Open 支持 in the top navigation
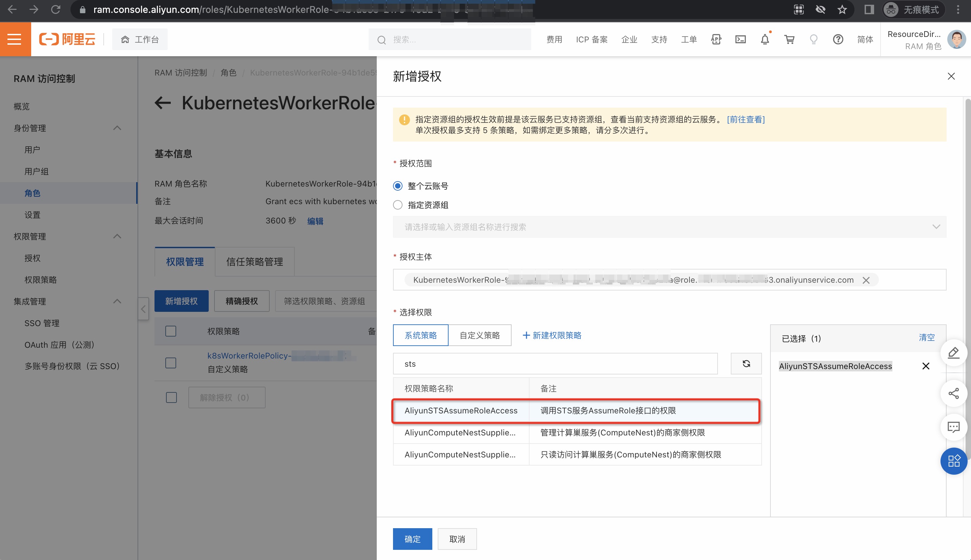971x560 pixels. point(659,40)
